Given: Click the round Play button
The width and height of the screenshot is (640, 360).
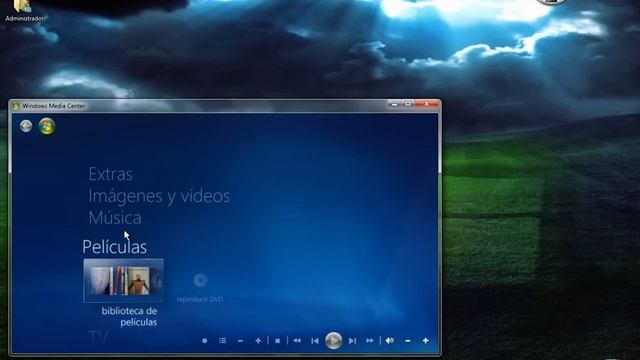Looking at the screenshot, I should [x=333, y=340].
